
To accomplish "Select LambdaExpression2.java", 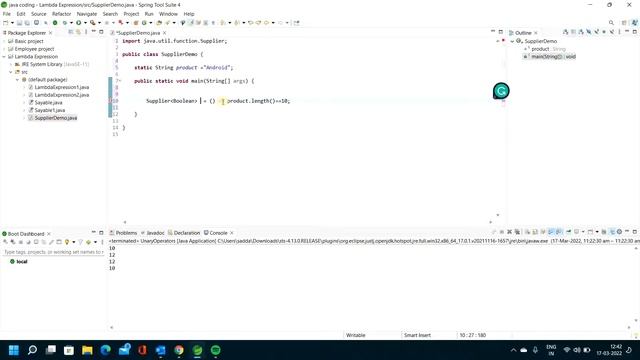I will tap(62, 95).
